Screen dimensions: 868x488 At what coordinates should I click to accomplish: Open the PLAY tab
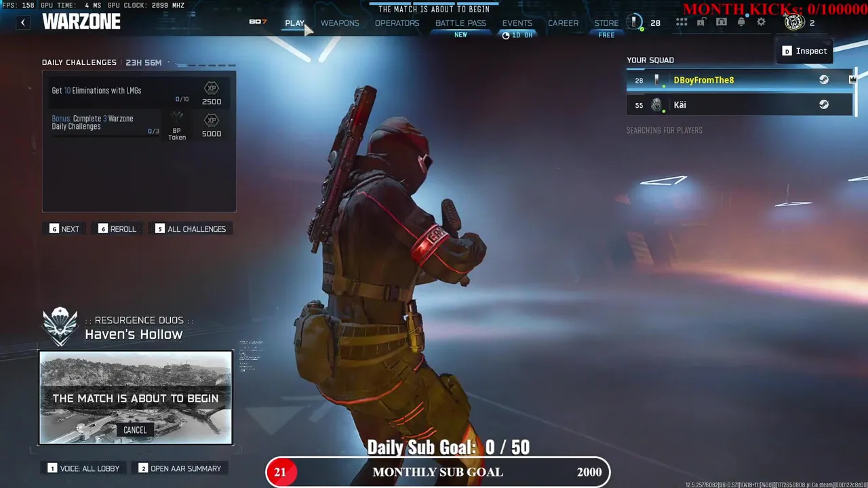point(294,23)
